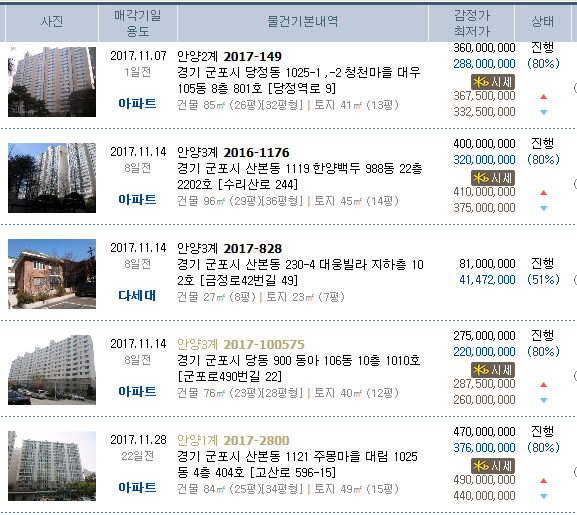Click KB시세 badge for case 2017-2800
This screenshot has height=515, width=577.
point(493,466)
